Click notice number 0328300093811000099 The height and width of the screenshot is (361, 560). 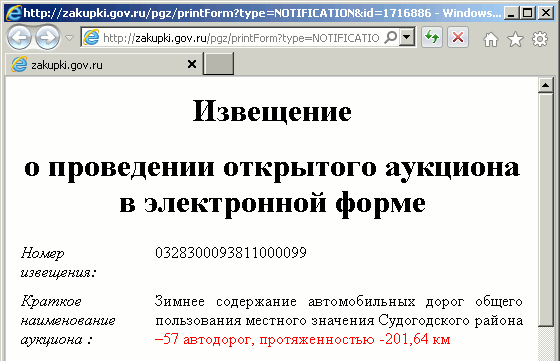click(231, 253)
